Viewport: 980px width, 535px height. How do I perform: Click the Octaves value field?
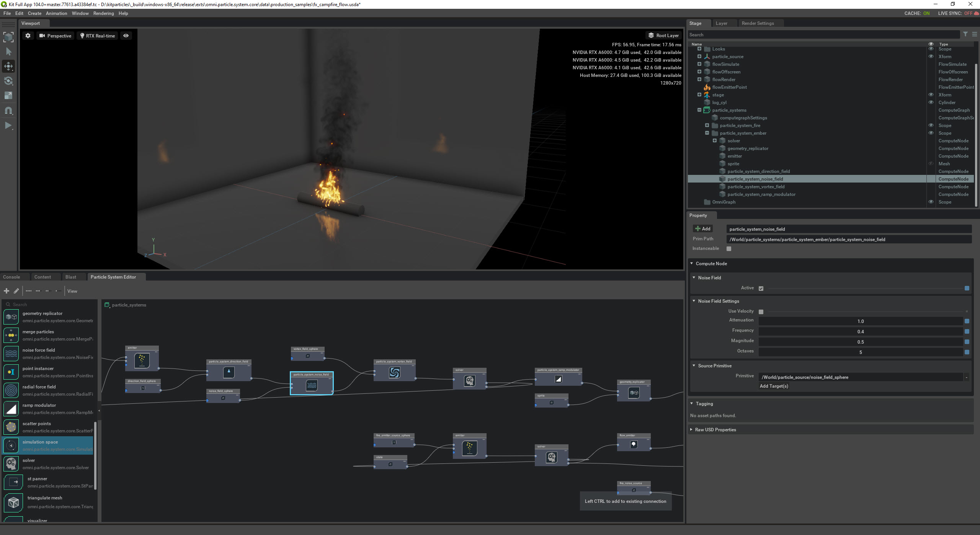coord(860,352)
